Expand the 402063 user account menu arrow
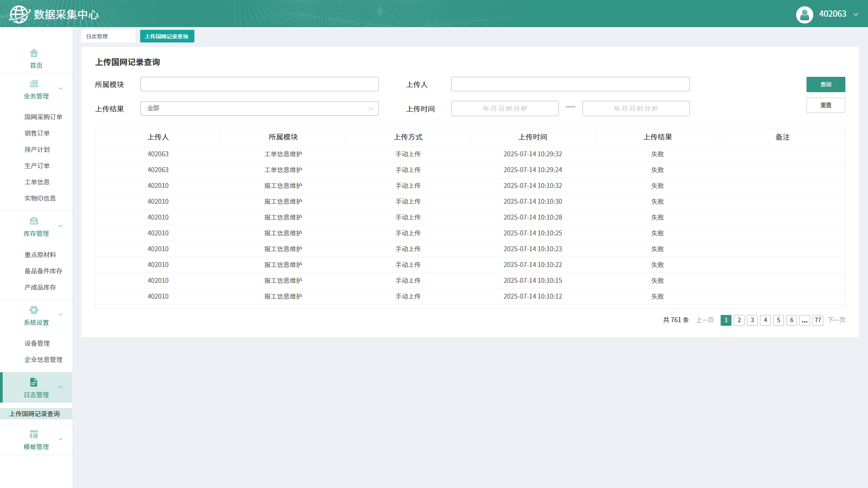Screen dimensions: 868x488 click(856, 14)
